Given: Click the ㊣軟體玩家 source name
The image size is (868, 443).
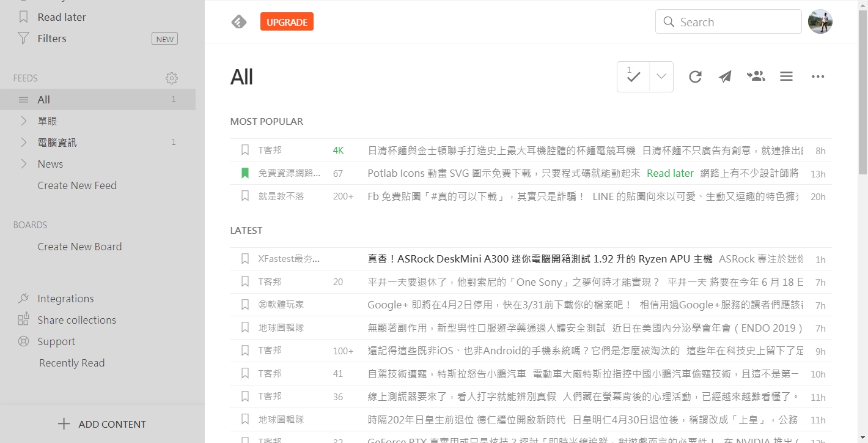Looking at the screenshot, I should pyautogui.click(x=281, y=305).
